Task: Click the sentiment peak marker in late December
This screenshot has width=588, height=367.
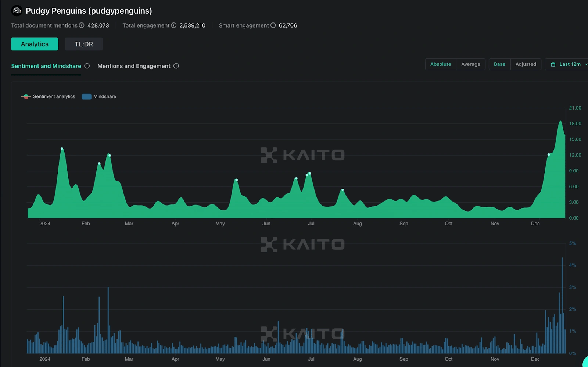Action: click(549, 155)
